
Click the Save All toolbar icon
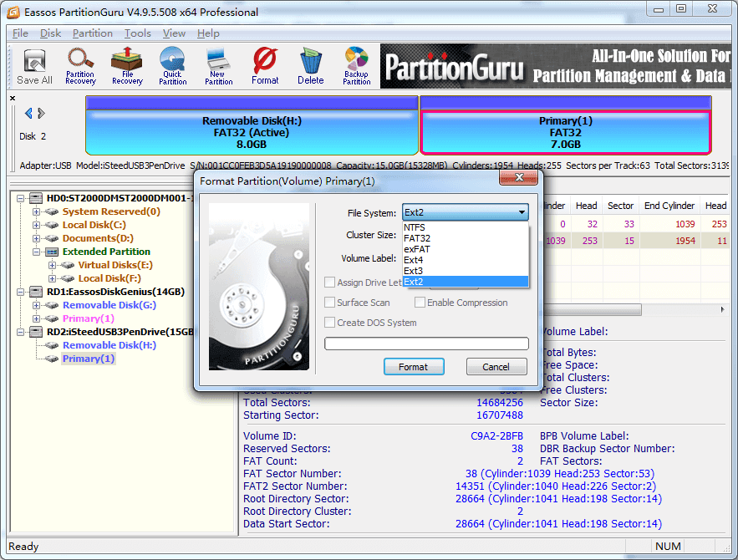click(34, 66)
